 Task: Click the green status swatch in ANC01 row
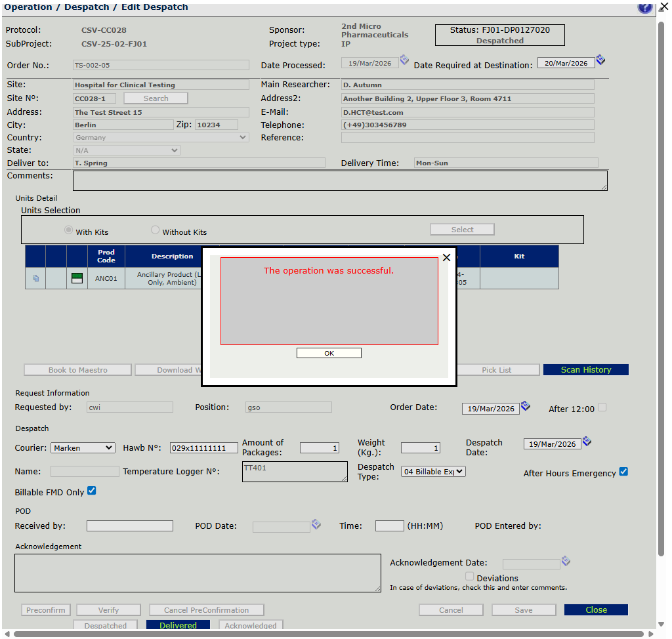[77, 278]
